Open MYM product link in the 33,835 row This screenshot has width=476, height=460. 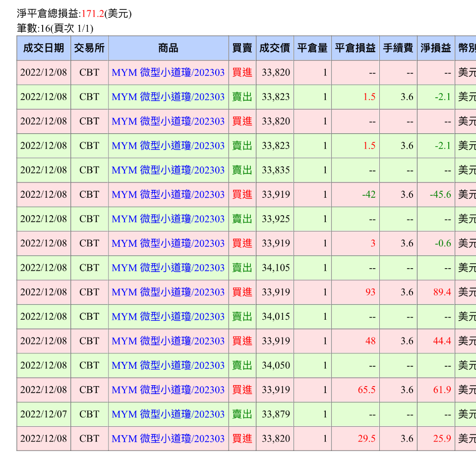(x=168, y=170)
